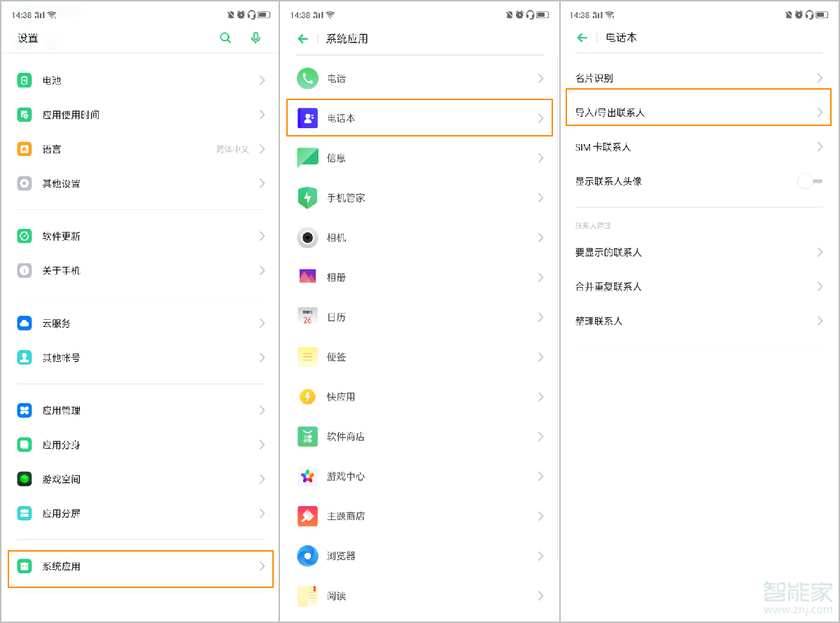This screenshot has width=840, height=623.
Task: Open 要显示的联系人 settings item
Action: coord(698,251)
